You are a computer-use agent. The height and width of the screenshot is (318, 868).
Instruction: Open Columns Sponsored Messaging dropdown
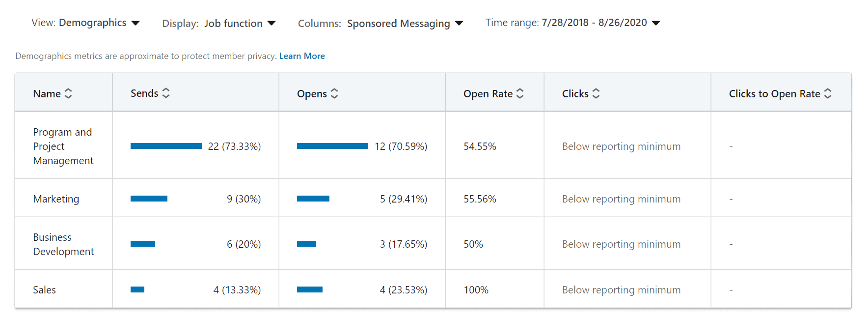(x=380, y=23)
